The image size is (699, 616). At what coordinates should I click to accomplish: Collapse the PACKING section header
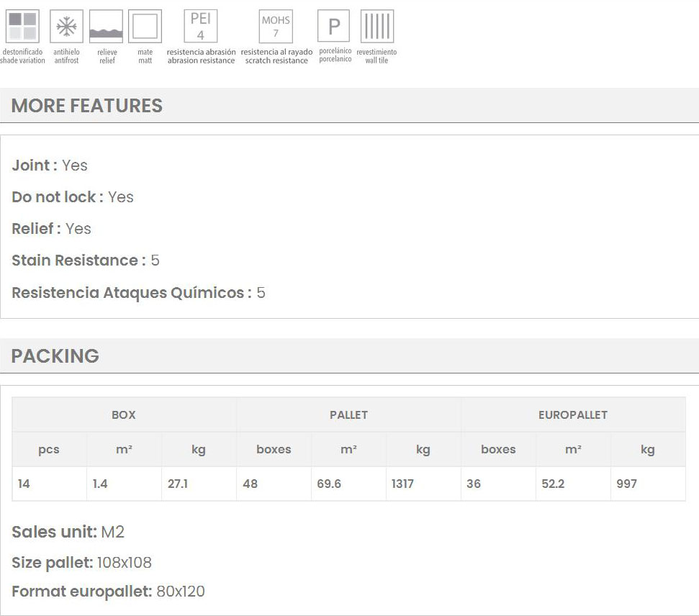(55, 356)
